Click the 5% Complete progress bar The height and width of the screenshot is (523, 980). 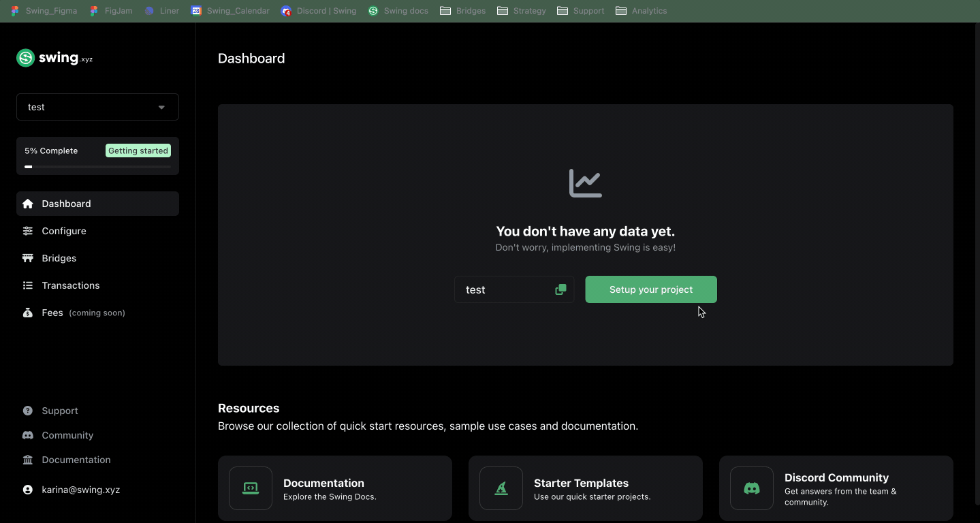97,166
